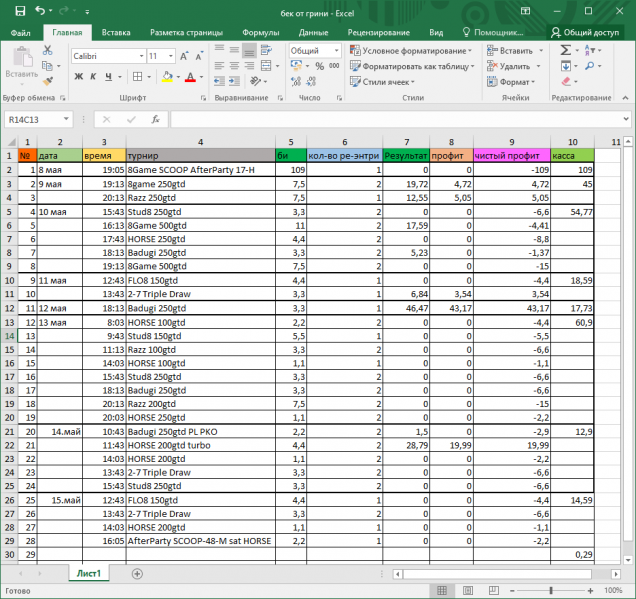Switch to Page Break Preview icon

(494, 590)
